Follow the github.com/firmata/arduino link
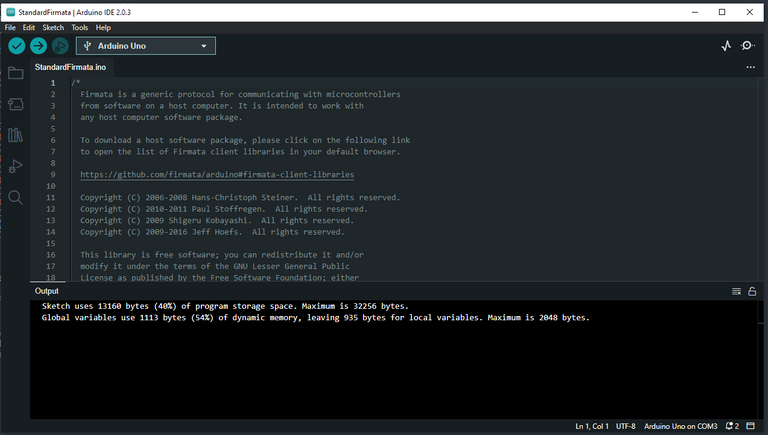 [217, 174]
